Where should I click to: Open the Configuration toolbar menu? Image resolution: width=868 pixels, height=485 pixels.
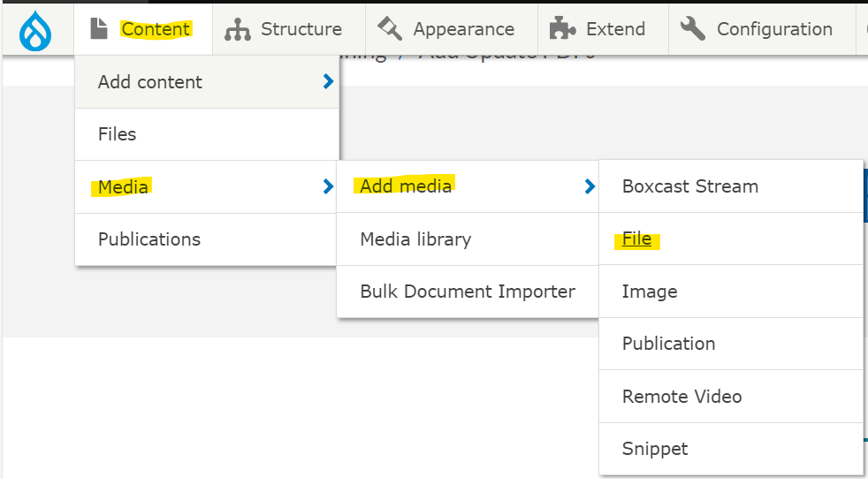point(762,29)
